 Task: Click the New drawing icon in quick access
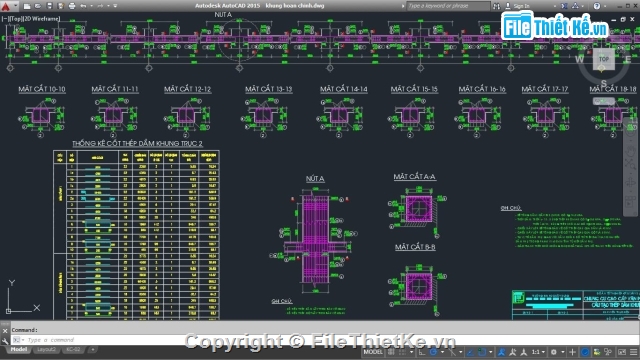pos(27,6)
